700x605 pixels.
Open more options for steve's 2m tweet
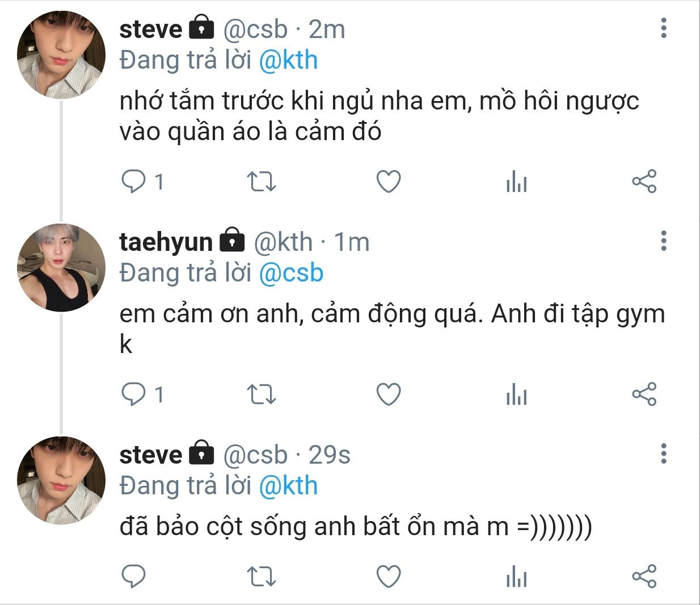pyautogui.click(x=664, y=28)
